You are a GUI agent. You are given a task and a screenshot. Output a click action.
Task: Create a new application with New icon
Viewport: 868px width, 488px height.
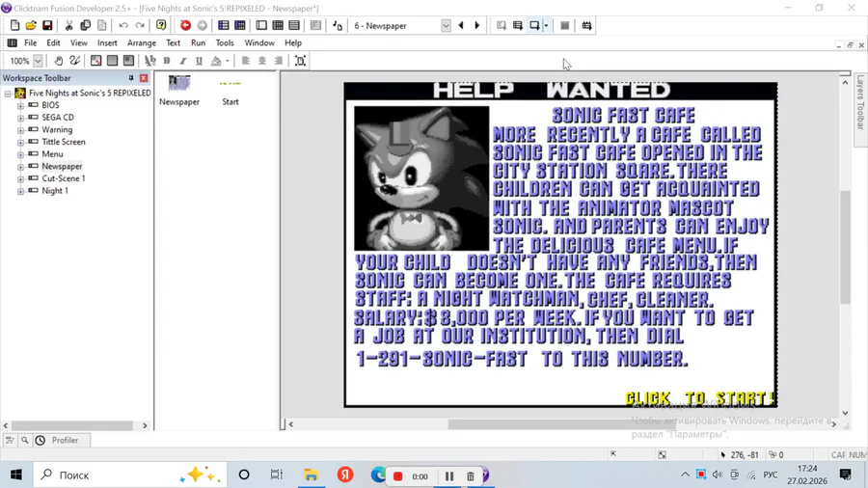[14, 25]
